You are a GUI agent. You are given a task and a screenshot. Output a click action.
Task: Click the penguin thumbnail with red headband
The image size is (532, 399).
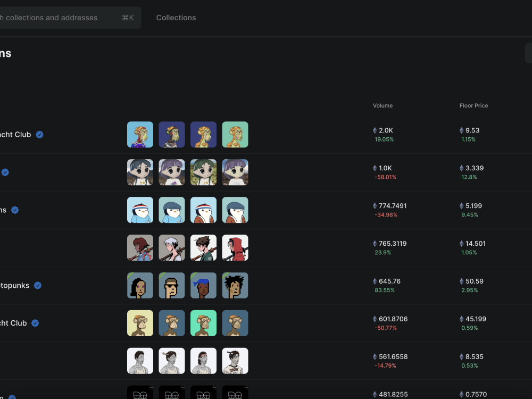pos(140,210)
